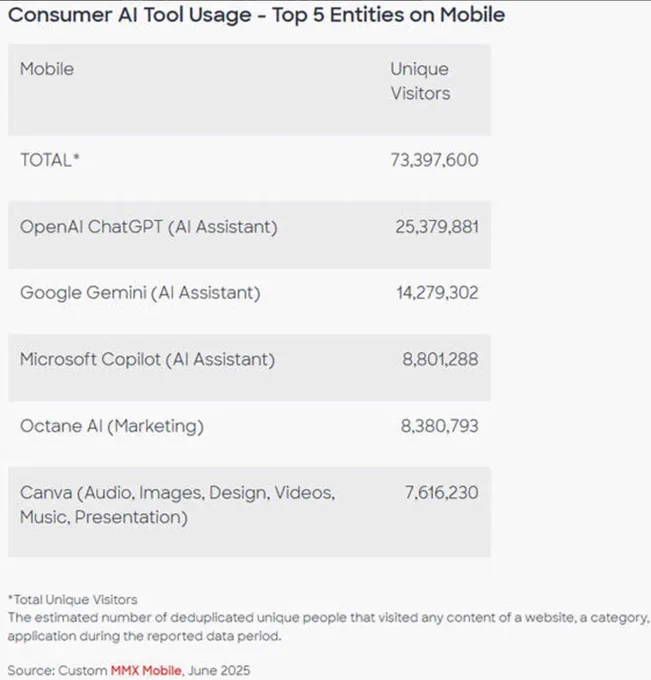Select the Microsoft Copilot (AI Assistant) row
Viewport: 651px width, 680px height.
click(249, 368)
